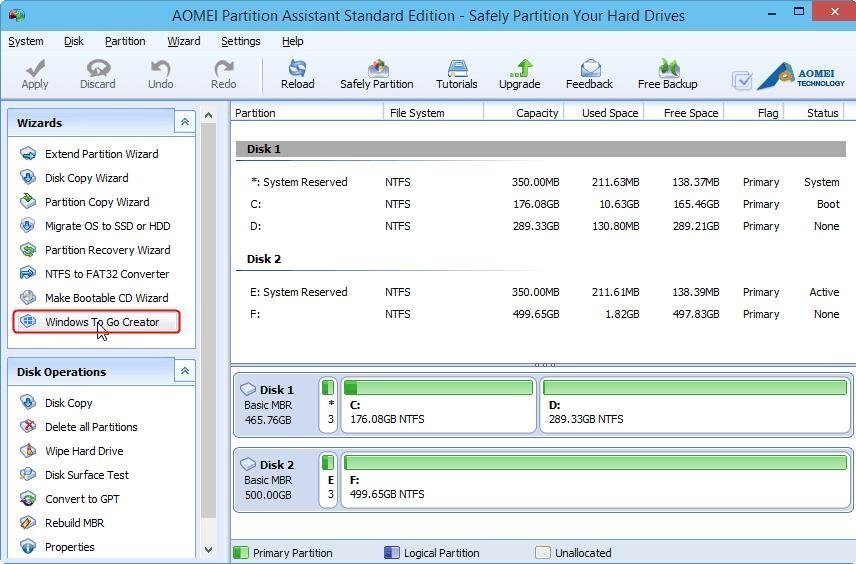The width and height of the screenshot is (856, 564).
Task: Sort by the Used Space column header
Action: 604,113
